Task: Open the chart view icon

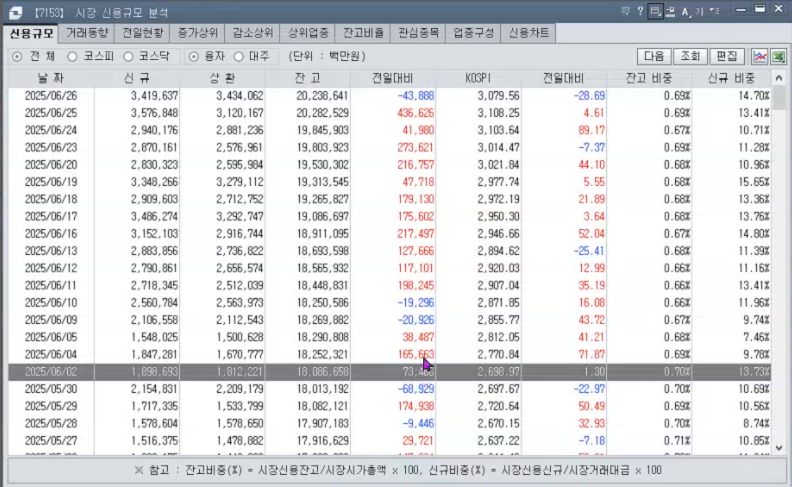Action: [x=760, y=56]
